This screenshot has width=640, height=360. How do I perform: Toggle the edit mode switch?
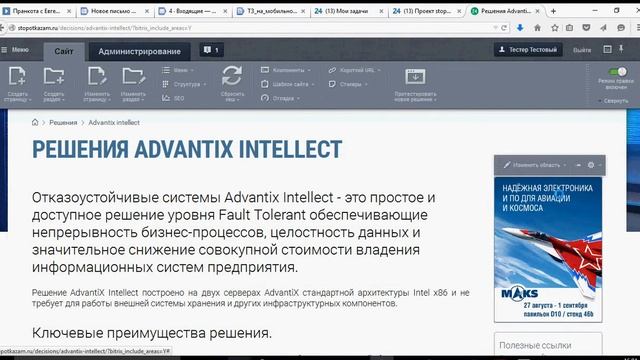click(x=618, y=72)
